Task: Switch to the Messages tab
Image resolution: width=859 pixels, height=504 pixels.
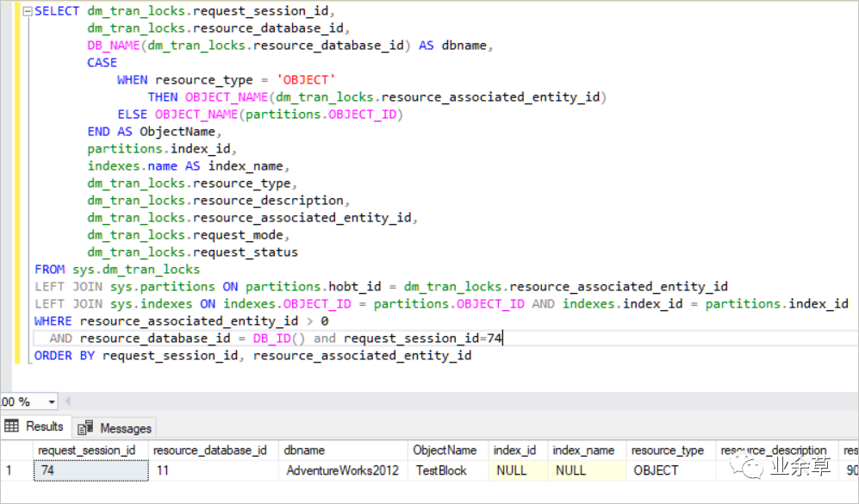Action: tap(115, 428)
